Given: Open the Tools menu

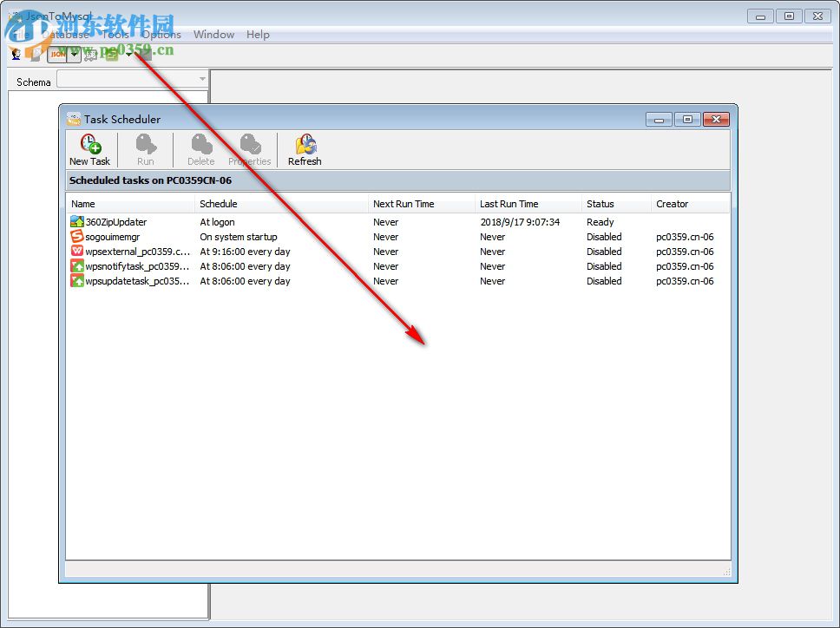Looking at the screenshot, I should tap(116, 35).
